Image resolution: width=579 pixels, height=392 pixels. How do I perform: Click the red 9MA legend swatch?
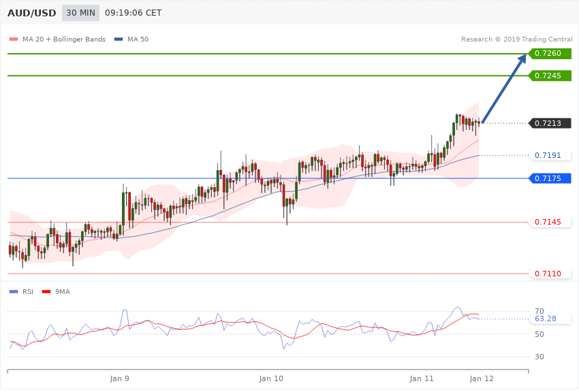tap(46, 292)
